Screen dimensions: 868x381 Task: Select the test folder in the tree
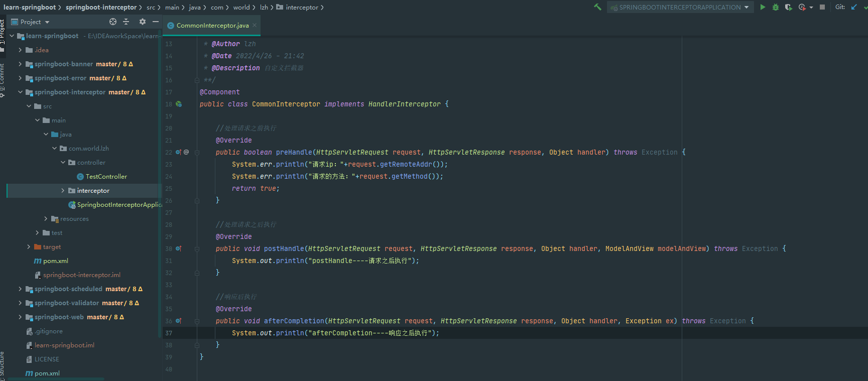(53, 232)
